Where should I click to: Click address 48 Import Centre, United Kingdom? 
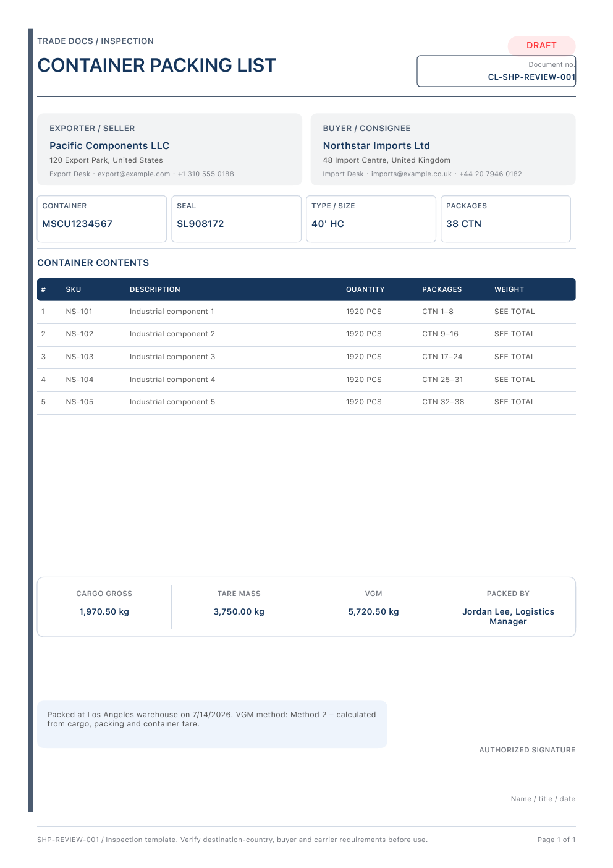(386, 160)
